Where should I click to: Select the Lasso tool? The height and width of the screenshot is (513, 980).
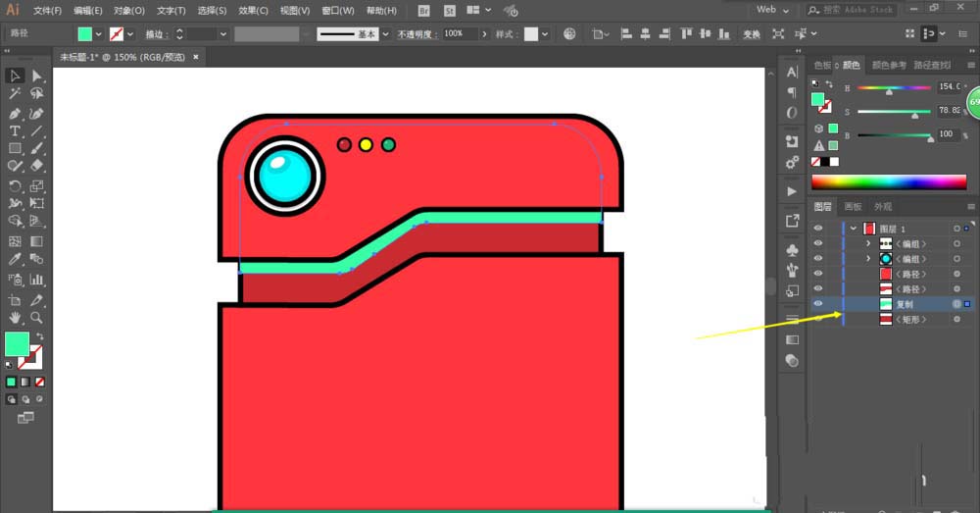click(x=37, y=94)
